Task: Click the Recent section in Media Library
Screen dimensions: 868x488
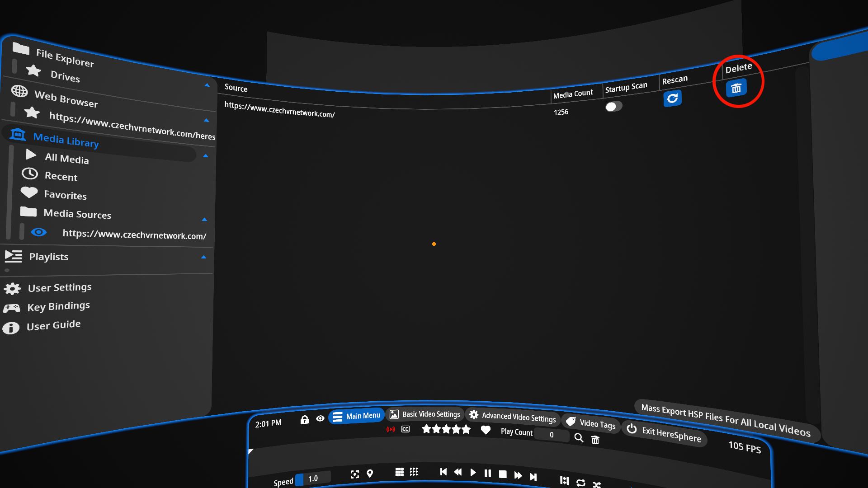Action: 60,176
